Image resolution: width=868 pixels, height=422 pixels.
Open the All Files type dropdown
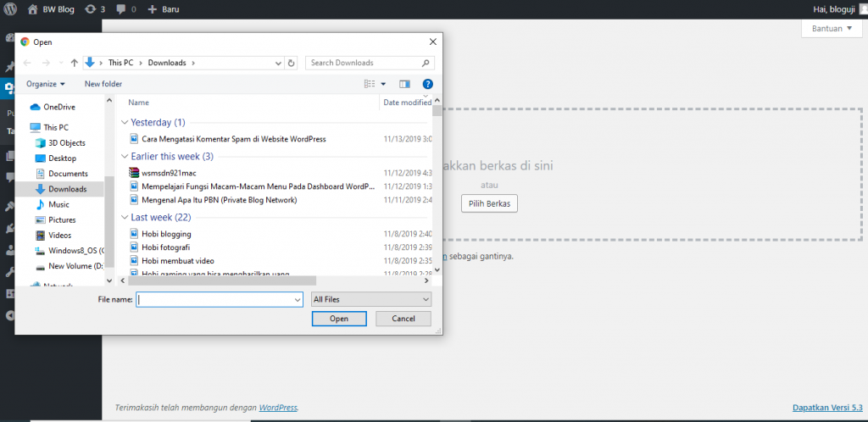click(371, 299)
